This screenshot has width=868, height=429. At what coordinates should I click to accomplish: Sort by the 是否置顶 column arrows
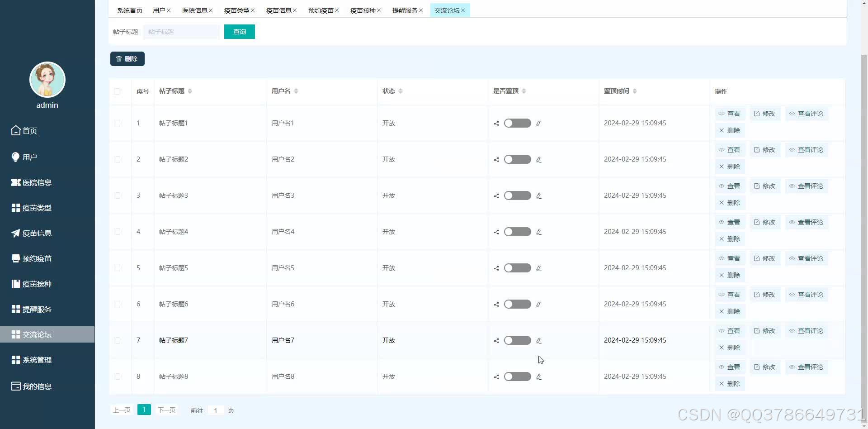point(524,91)
